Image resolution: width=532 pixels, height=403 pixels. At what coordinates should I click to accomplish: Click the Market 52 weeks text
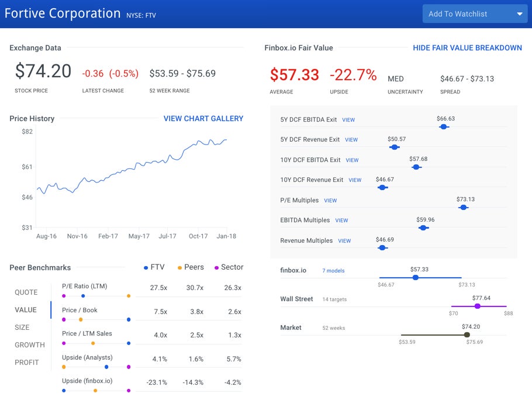click(x=333, y=328)
